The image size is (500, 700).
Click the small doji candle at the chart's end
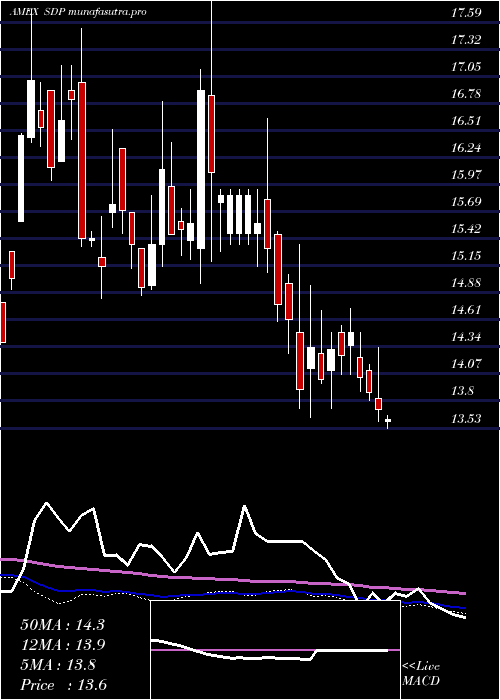coord(388,421)
